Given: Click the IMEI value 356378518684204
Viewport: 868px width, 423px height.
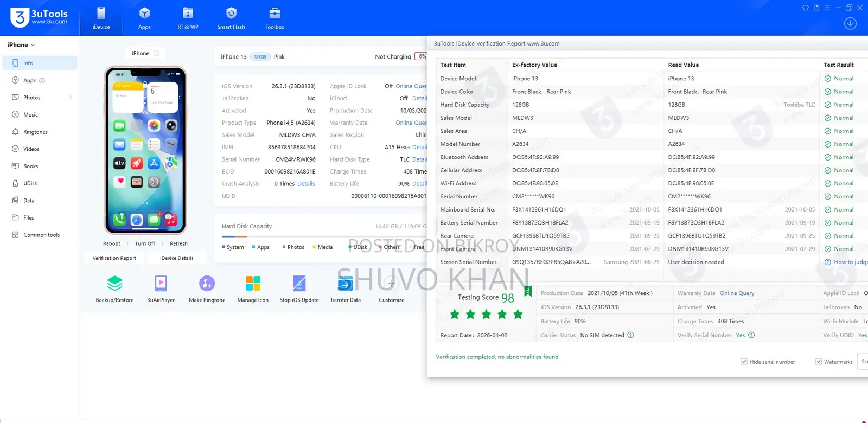Looking at the screenshot, I should click(x=292, y=147).
